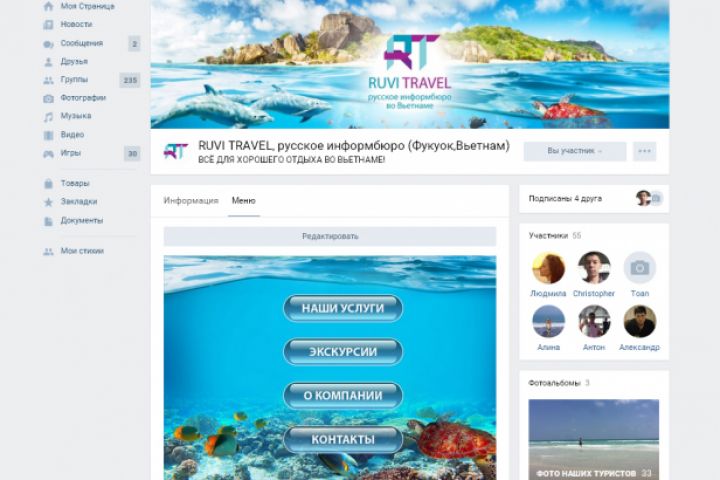Open Музыка music note icon
The width and height of the screenshot is (720, 480).
pyautogui.click(x=48, y=117)
